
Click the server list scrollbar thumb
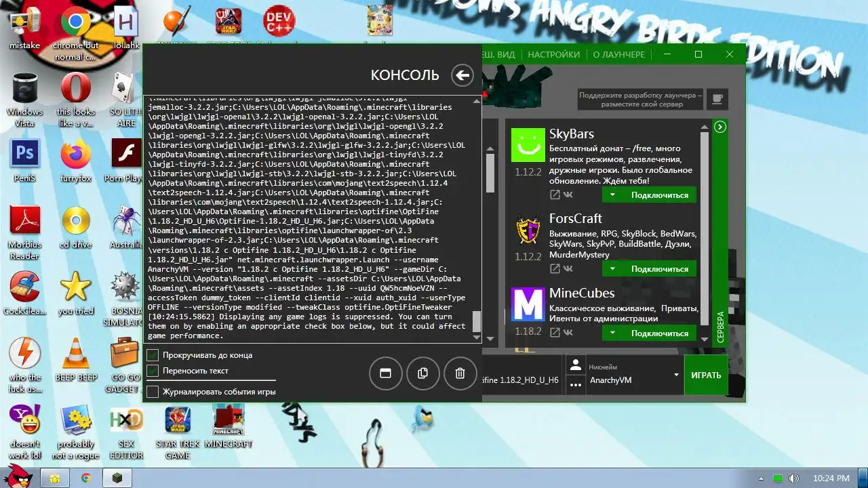(x=705, y=227)
